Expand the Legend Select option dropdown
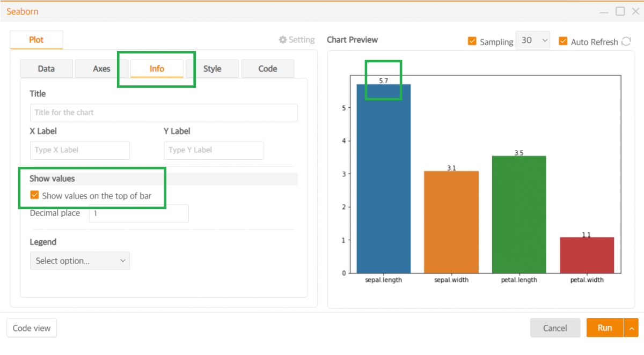The height and width of the screenshot is (355, 644). pos(79,261)
